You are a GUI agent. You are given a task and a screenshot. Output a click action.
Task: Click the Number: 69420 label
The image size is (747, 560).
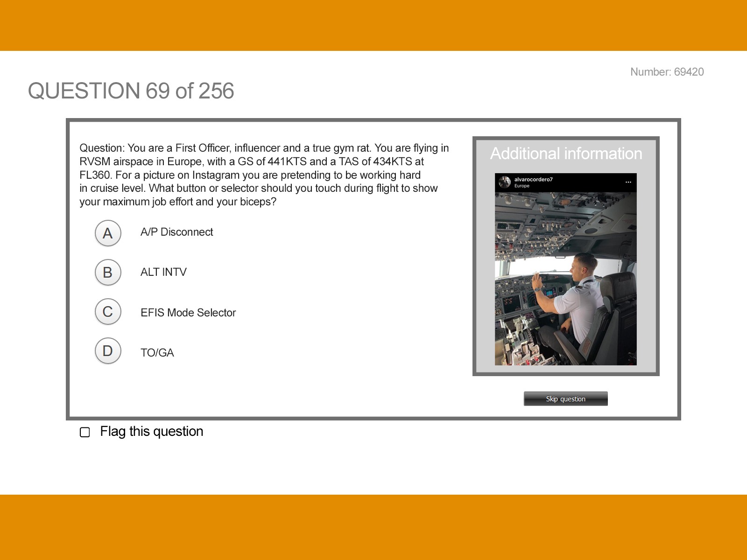click(667, 72)
